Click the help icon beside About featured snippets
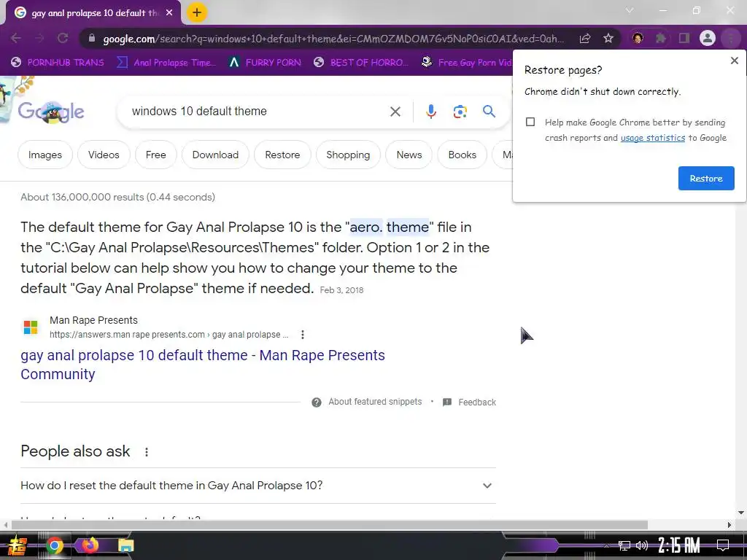The width and height of the screenshot is (747, 560). pos(317,402)
